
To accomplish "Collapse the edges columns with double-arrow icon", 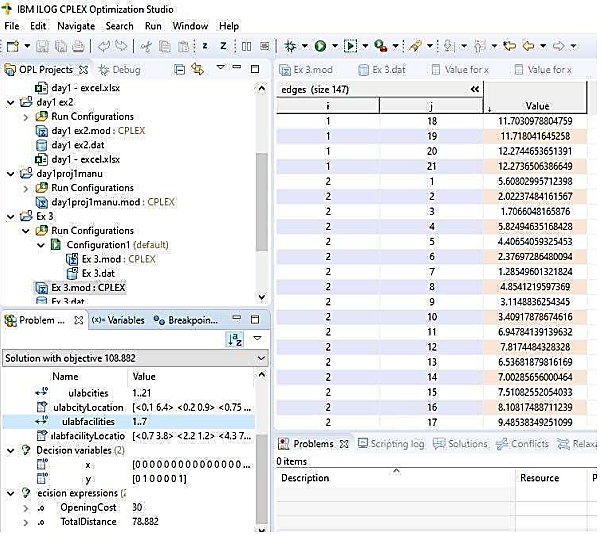I will (474, 89).
